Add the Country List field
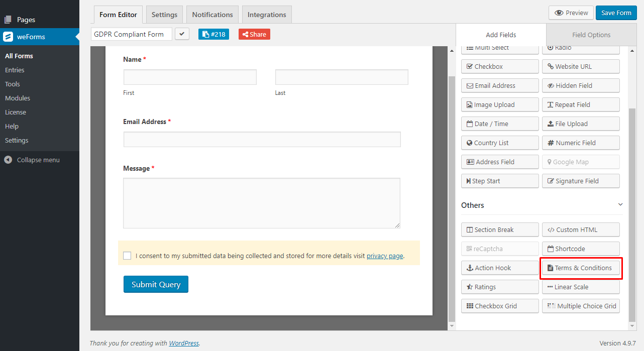This screenshot has width=644, height=351. pyautogui.click(x=500, y=143)
